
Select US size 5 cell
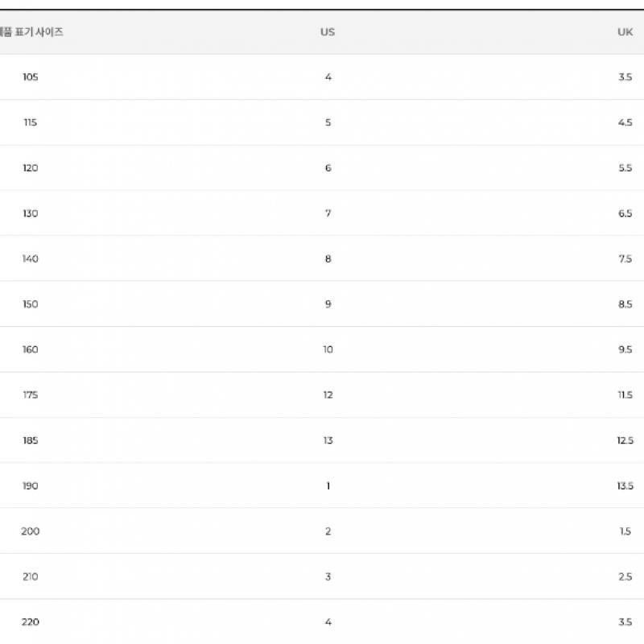click(x=328, y=122)
